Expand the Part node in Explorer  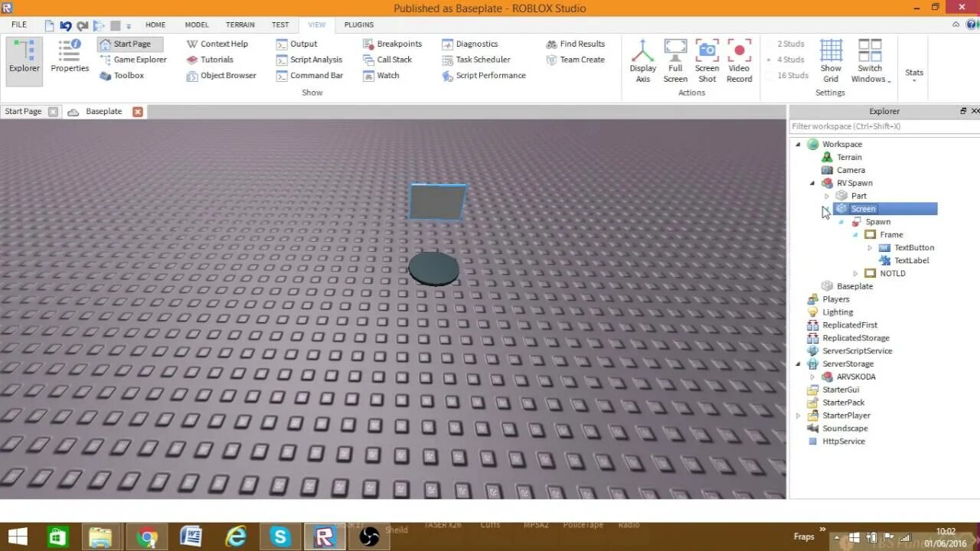826,197
